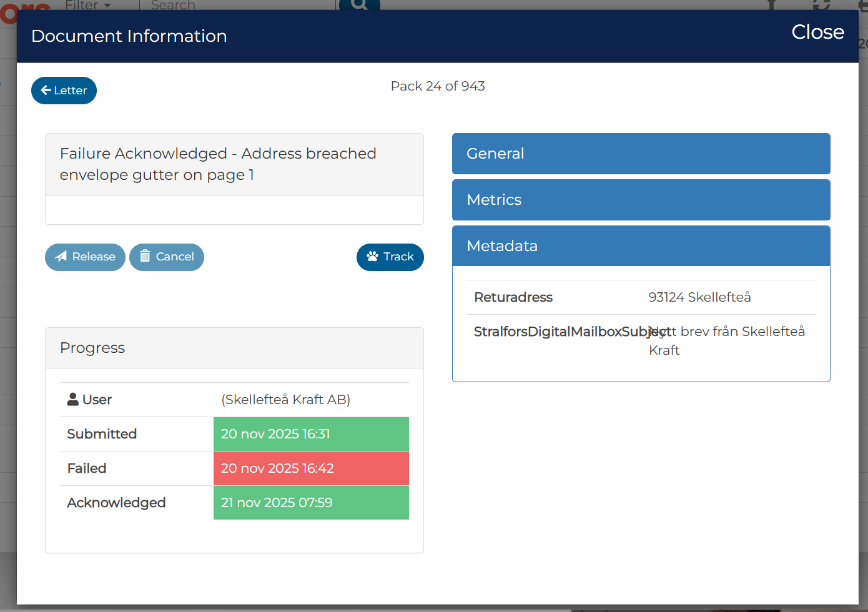Click the Failure Acknowledged message heading
Image resolution: width=868 pixels, height=612 pixels.
pyautogui.click(x=219, y=164)
